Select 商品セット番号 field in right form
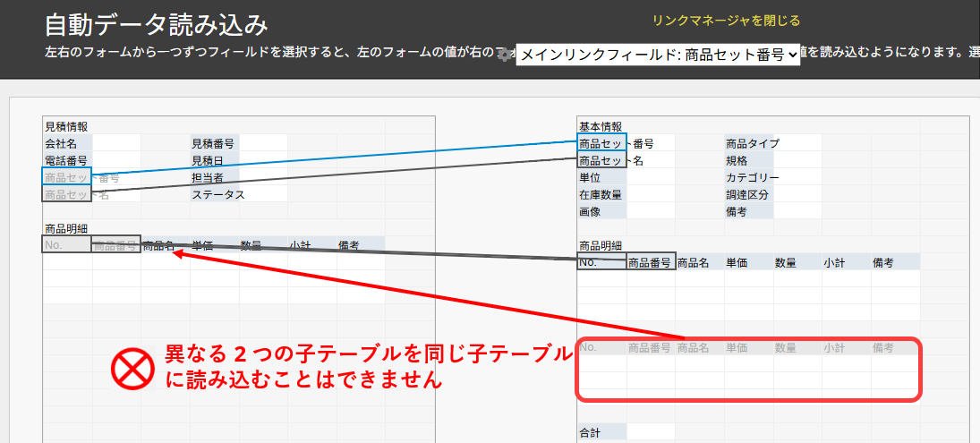Screen dimensions: 980x443 click(602, 143)
